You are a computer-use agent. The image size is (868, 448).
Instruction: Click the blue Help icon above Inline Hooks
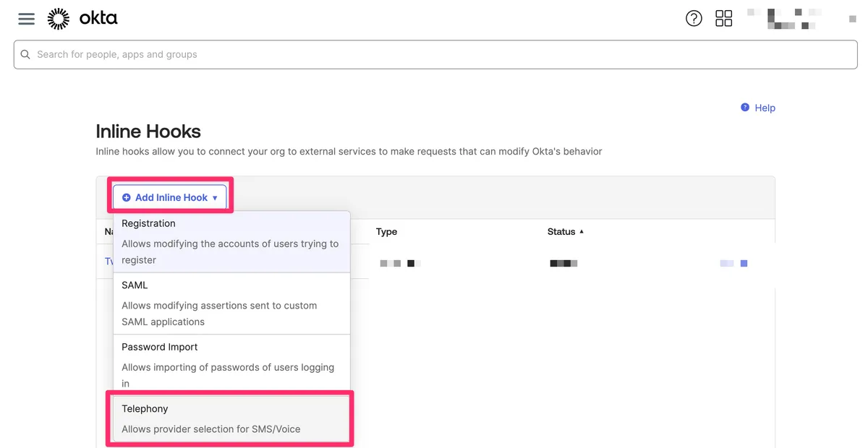[745, 108]
